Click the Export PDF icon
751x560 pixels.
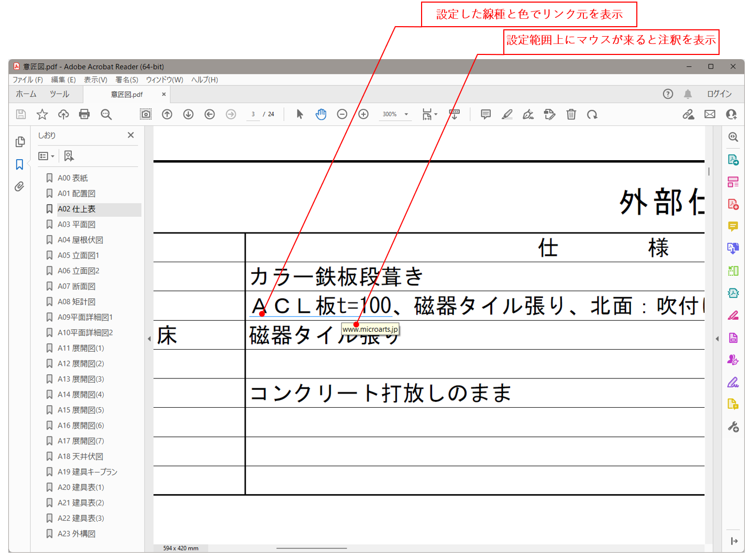click(x=733, y=160)
